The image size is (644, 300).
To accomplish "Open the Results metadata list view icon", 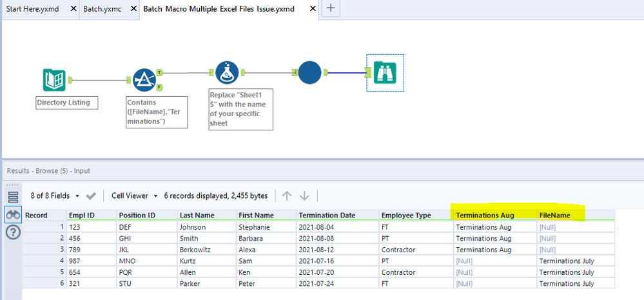I will [x=13, y=197].
